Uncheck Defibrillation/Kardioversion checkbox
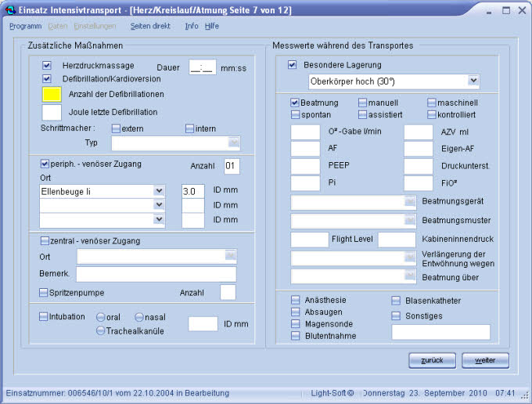This screenshot has width=532, height=404. pyautogui.click(x=47, y=79)
